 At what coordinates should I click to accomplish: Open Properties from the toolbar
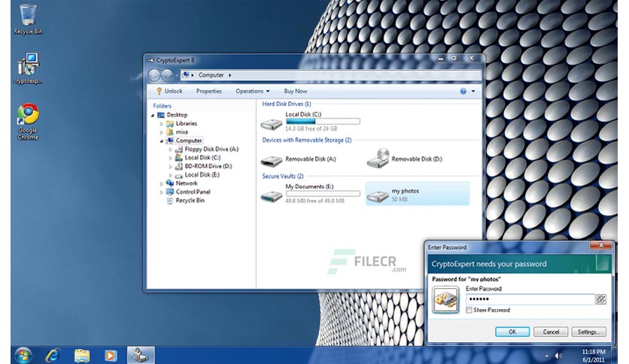click(208, 92)
